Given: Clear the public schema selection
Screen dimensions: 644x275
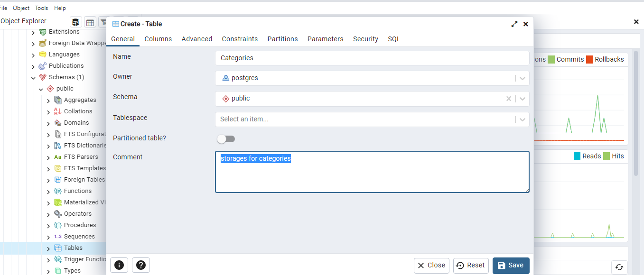Looking at the screenshot, I should [x=509, y=99].
